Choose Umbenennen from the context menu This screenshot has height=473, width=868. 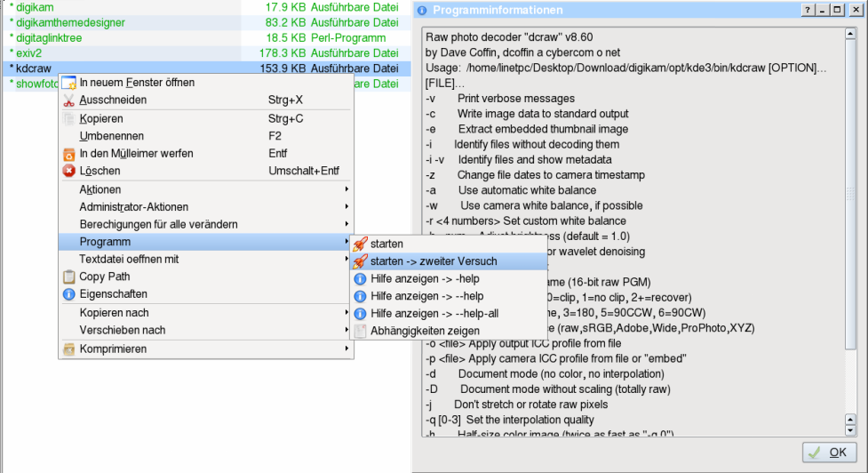[x=206, y=136]
